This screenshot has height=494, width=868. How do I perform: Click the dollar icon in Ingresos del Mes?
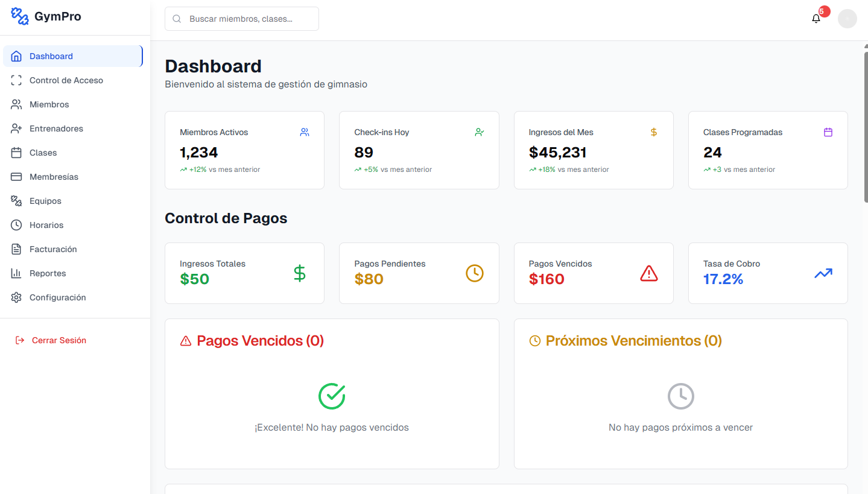(x=653, y=132)
